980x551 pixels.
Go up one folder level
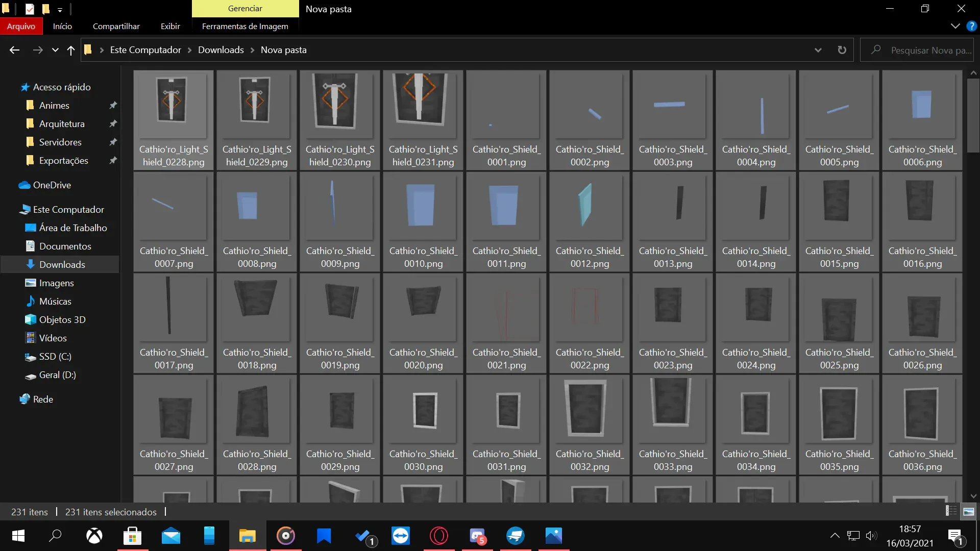[71, 50]
